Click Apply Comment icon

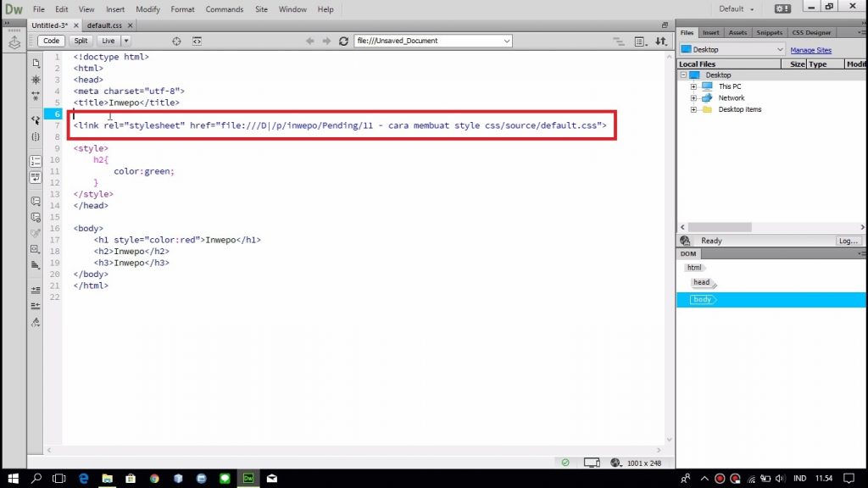(36, 201)
